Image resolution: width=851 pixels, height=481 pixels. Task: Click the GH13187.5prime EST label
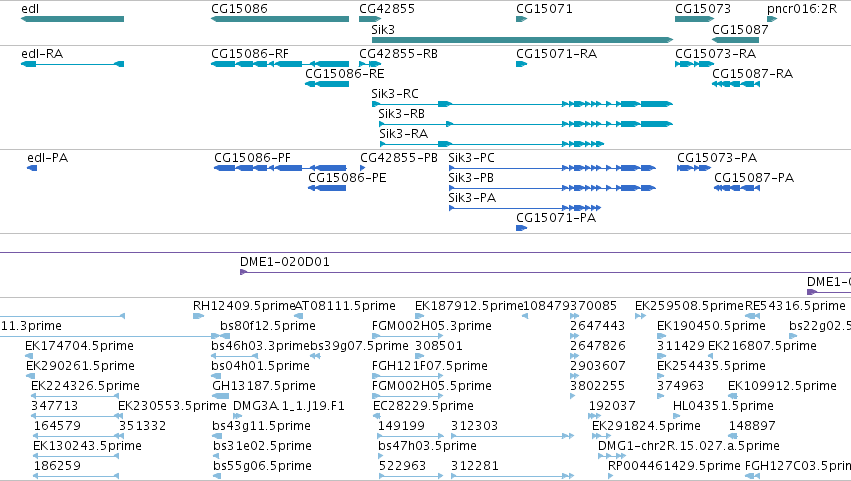pos(264,386)
